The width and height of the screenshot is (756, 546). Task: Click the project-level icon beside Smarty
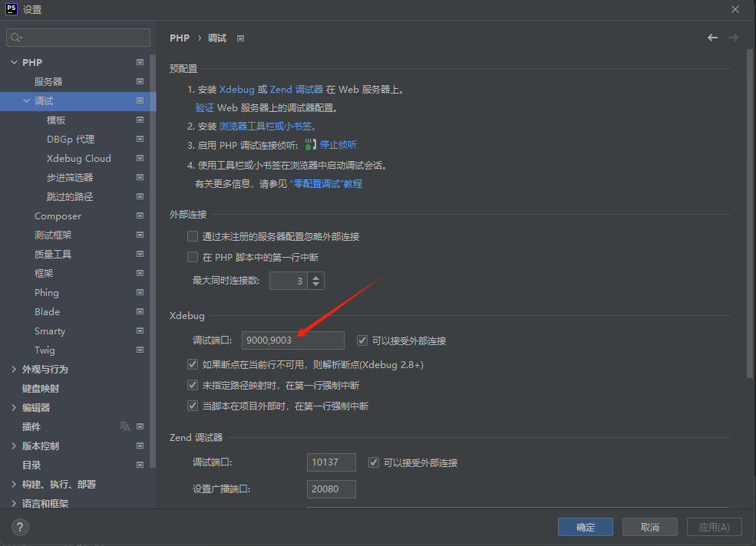[140, 331]
